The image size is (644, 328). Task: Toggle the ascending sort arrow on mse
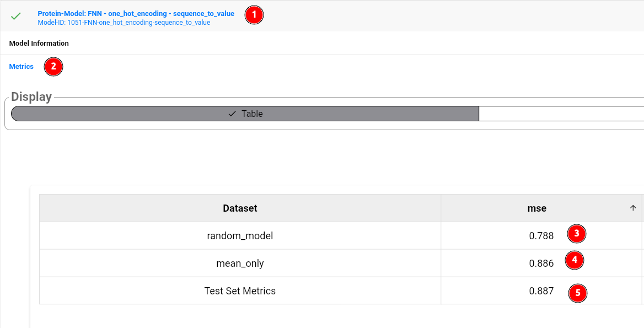(x=633, y=208)
